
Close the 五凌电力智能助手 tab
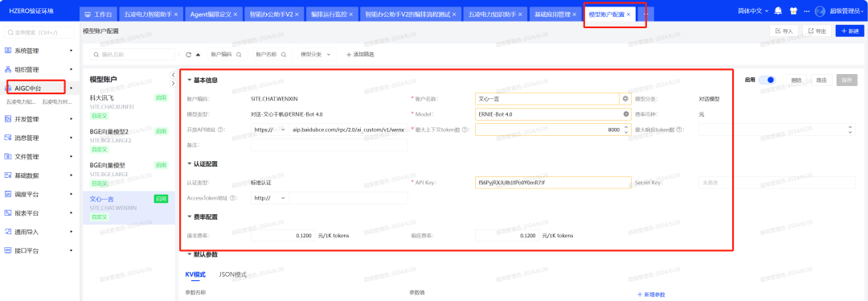[175, 14]
